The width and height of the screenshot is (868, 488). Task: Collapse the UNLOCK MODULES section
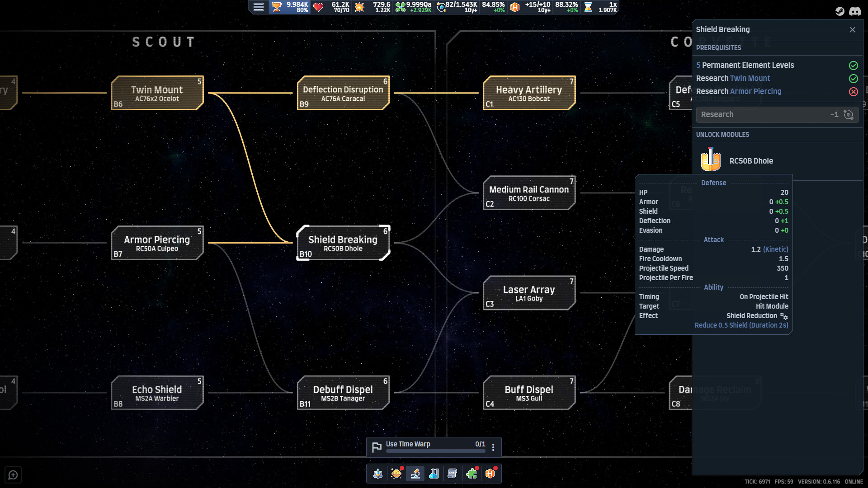coord(722,134)
